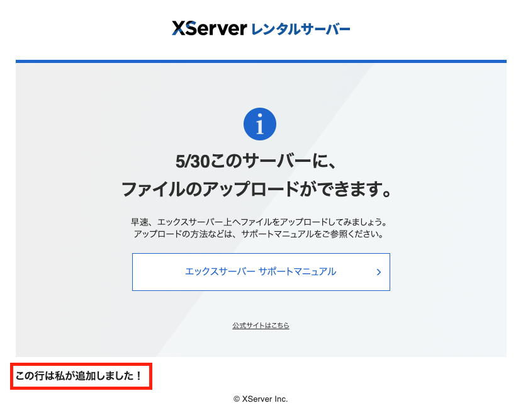The image size is (523, 420).
Task: Click the text この行は私が追加しました！
Action: pyautogui.click(x=79, y=376)
